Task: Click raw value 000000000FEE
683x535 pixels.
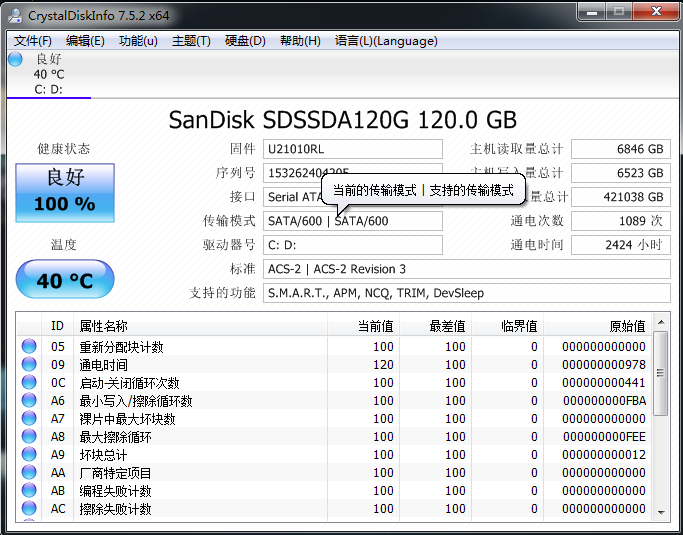Action: [x=604, y=437]
